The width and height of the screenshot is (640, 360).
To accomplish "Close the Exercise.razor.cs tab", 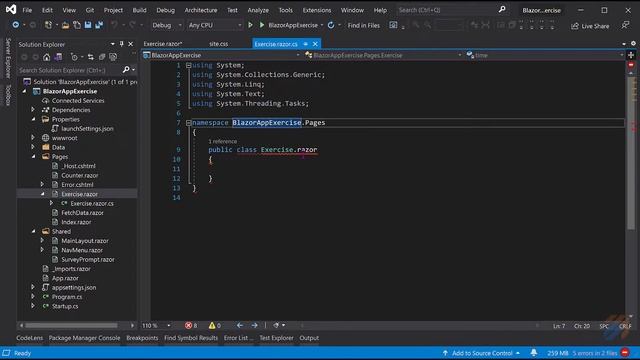I will point(315,44).
